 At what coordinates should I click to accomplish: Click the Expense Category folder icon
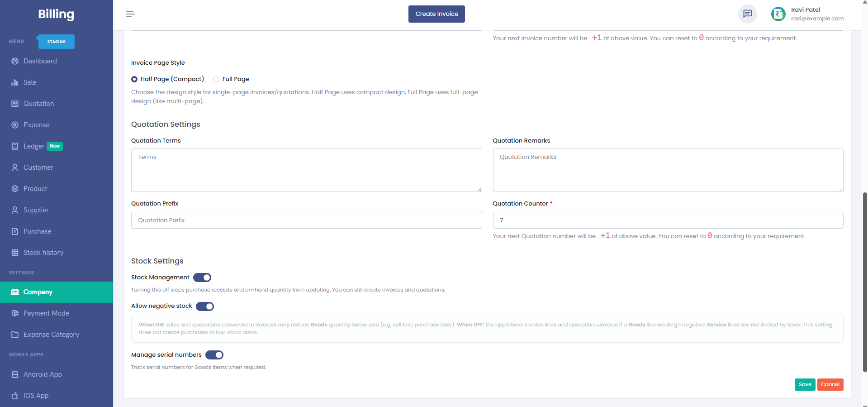coord(15,335)
